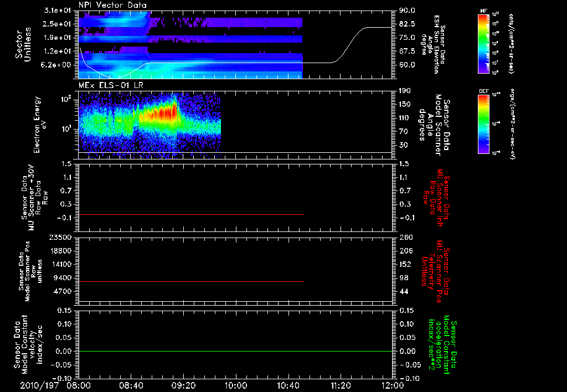This screenshot has height=392, width=567.
Task: Click the NF rainbow color bar
Action: [483, 44]
